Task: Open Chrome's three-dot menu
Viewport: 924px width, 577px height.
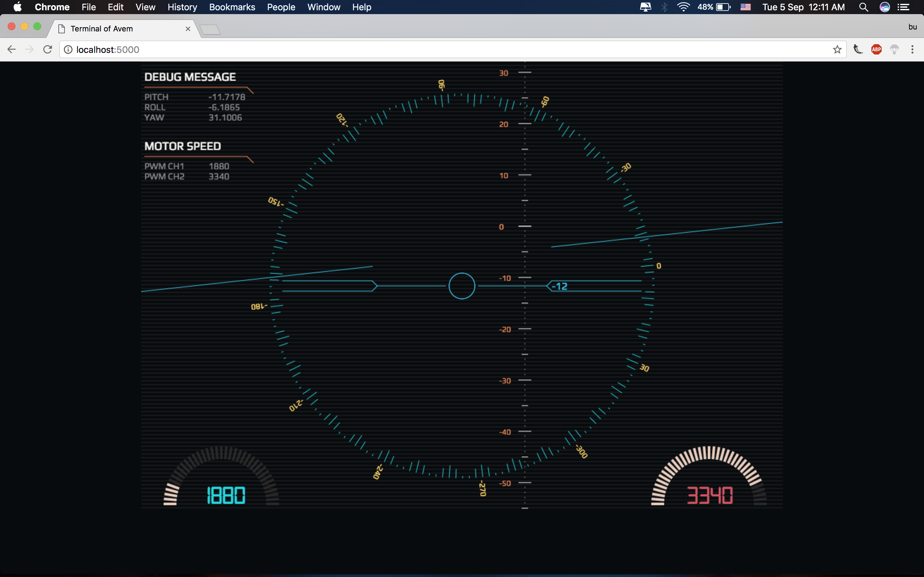Action: click(x=912, y=50)
